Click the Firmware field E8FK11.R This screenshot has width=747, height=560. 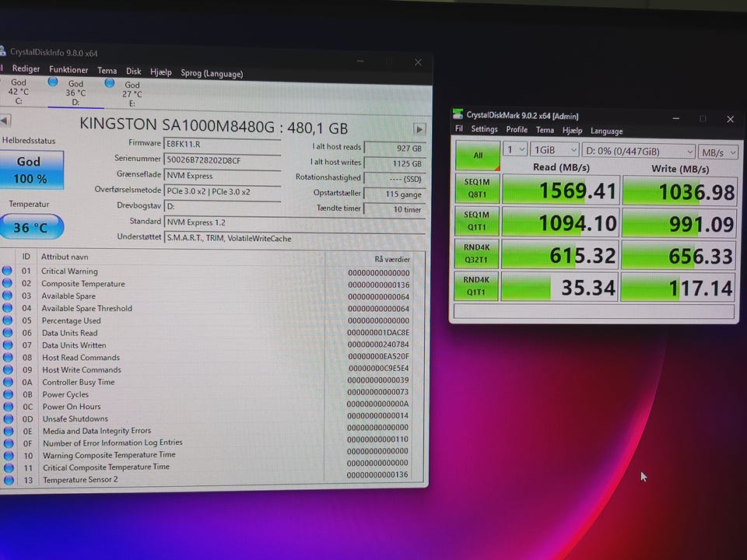point(222,144)
